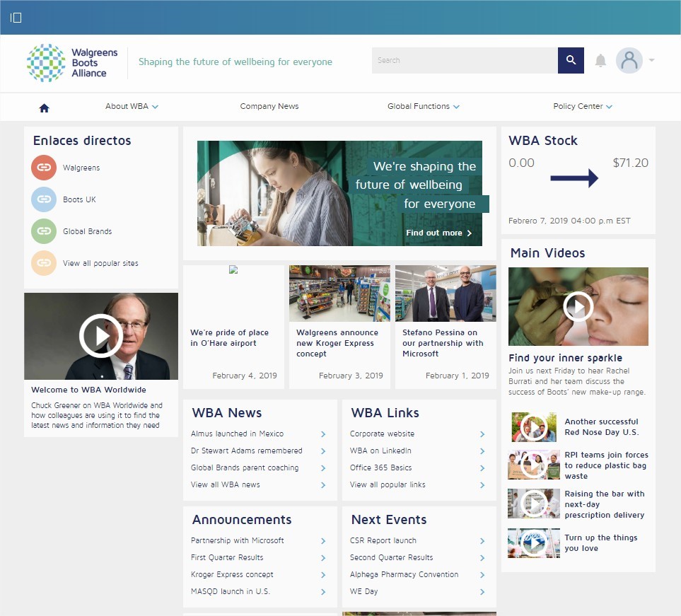The height and width of the screenshot is (616, 681).
Task: Click arrow beside View all popular links
Action: coord(482,484)
